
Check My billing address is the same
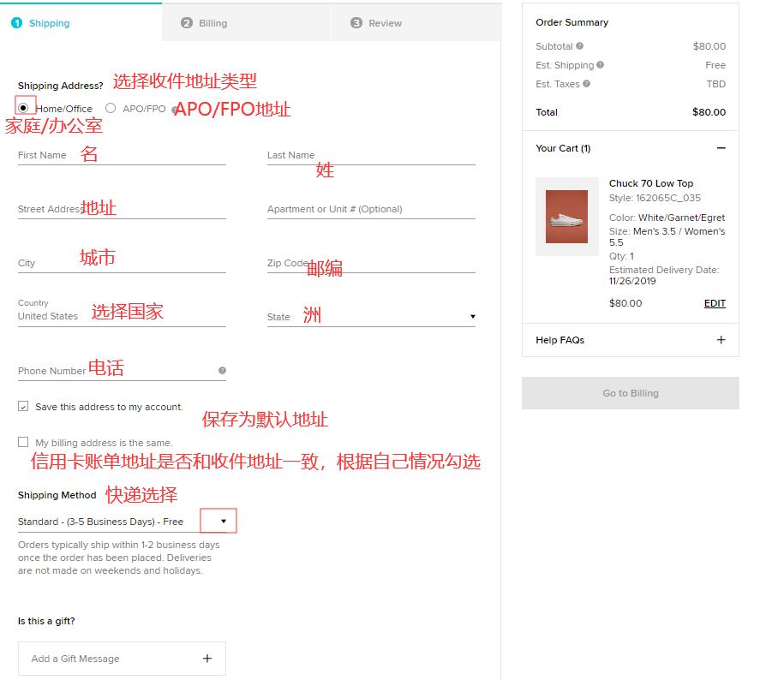tap(23, 443)
